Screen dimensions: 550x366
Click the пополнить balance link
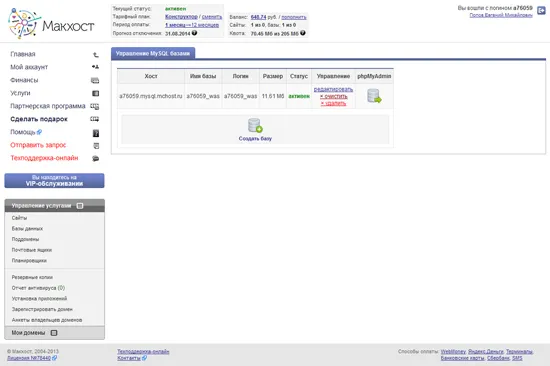coord(294,17)
